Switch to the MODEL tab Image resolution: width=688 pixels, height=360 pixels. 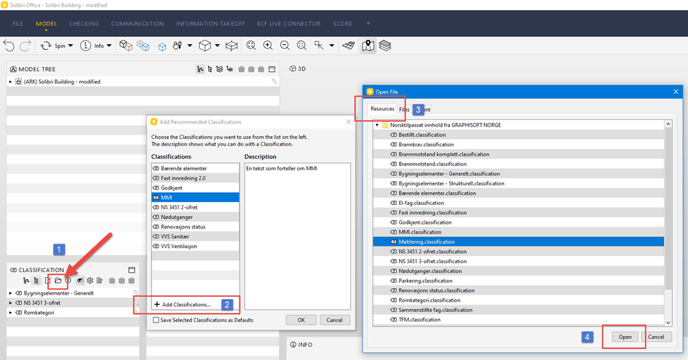point(46,24)
